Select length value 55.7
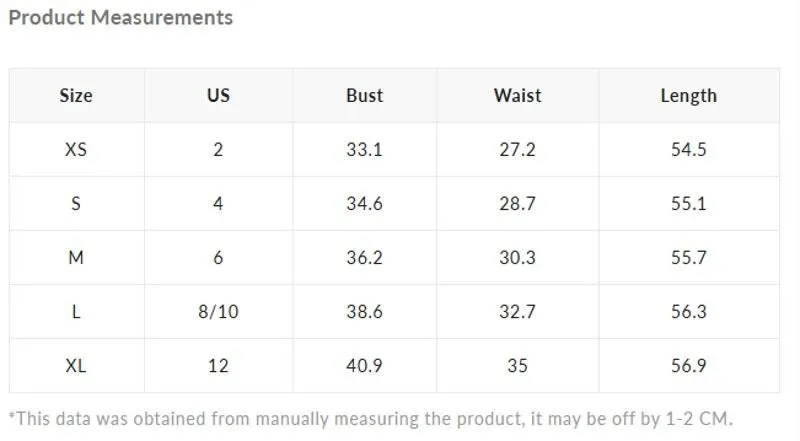This screenshot has width=800, height=441. coord(689,257)
